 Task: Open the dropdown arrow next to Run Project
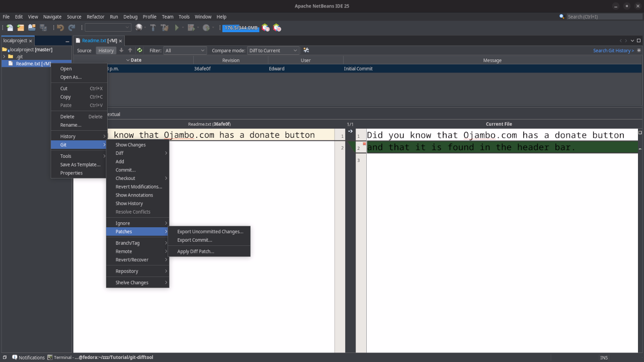tap(183, 28)
